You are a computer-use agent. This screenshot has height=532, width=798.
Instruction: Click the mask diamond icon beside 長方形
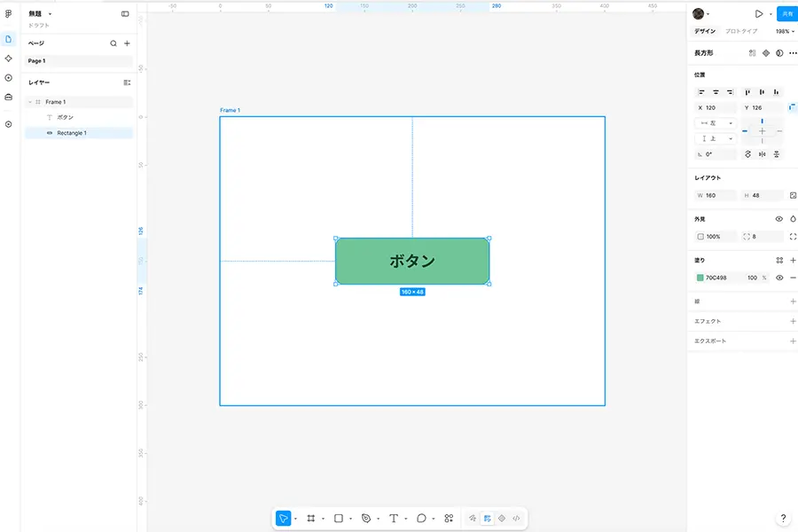tap(766, 53)
